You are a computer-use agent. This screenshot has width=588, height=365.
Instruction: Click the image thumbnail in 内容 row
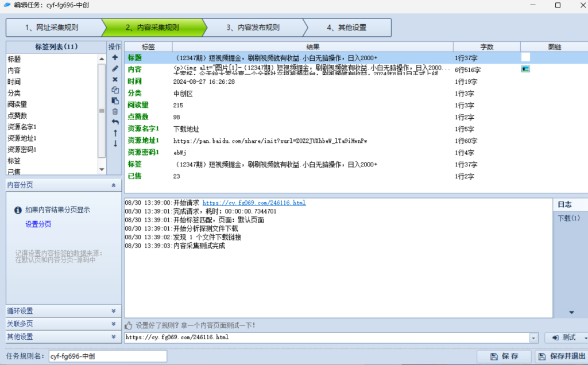coord(525,69)
